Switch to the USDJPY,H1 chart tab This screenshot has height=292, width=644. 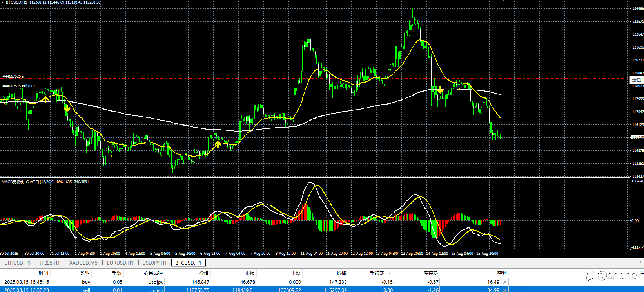pos(154,263)
